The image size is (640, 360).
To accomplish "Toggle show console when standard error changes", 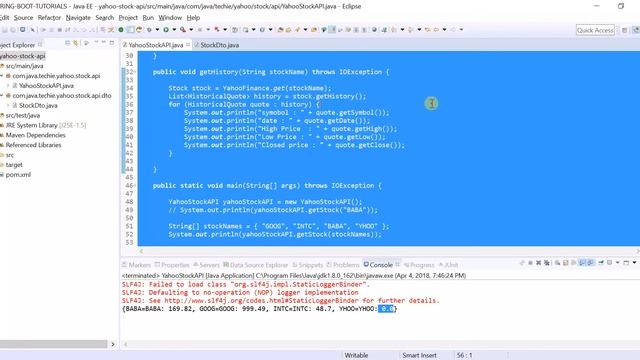I will point(590,262).
